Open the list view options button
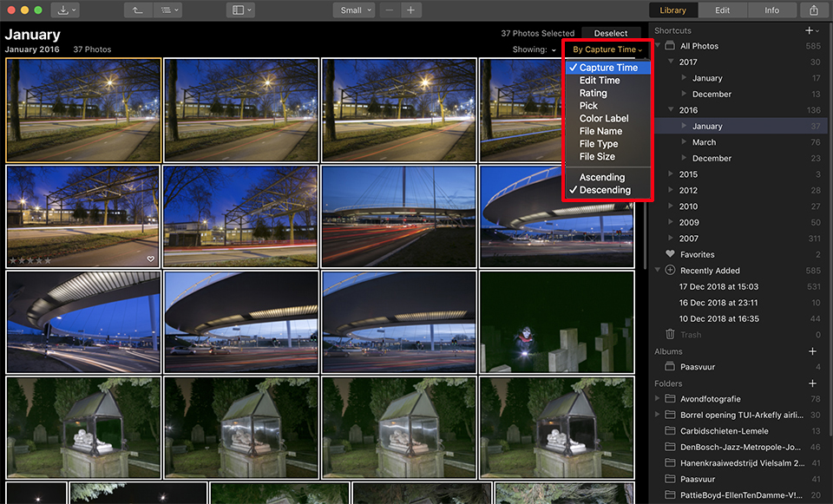 (169, 10)
